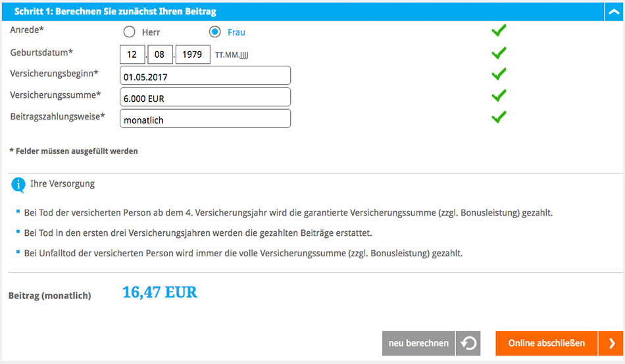
Task: Click the Geburtsdatum field label
Action: coord(41,53)
